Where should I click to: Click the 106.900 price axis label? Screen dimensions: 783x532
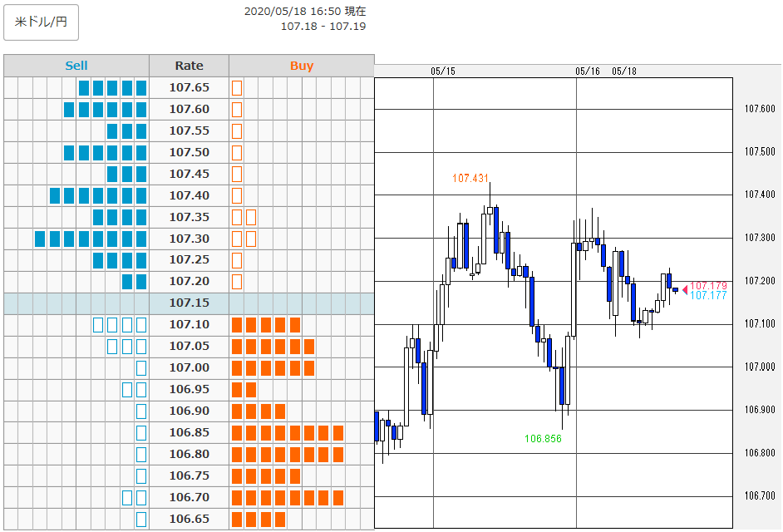(x=760, y=410)
